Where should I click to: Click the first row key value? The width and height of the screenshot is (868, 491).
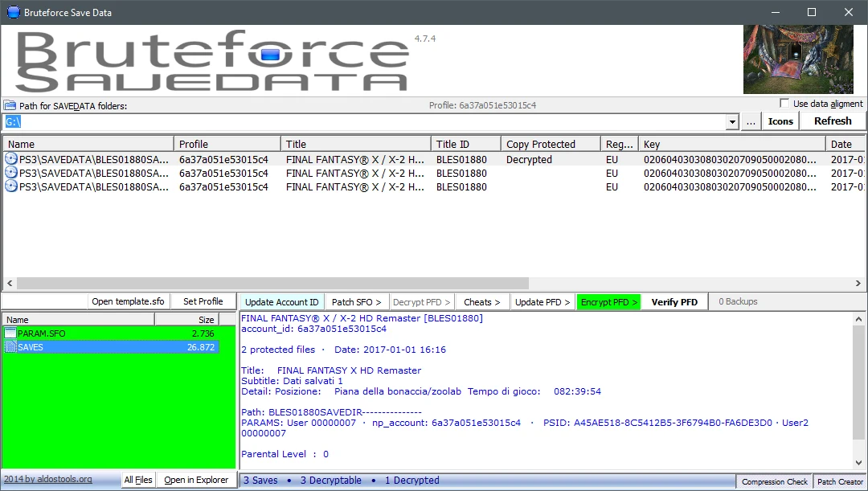[730, 159]
